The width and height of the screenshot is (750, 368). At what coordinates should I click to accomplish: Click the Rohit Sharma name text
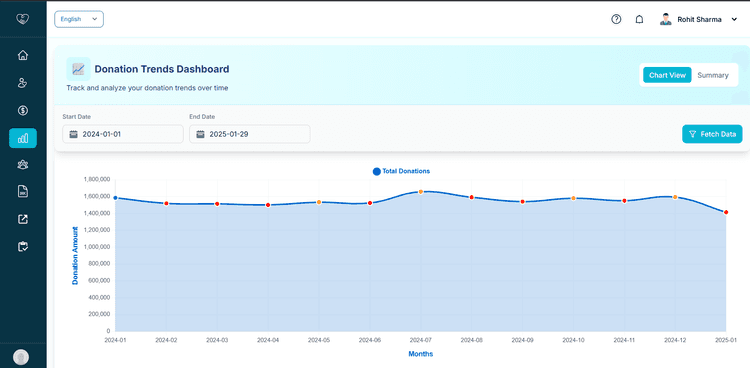coord(699,20)
